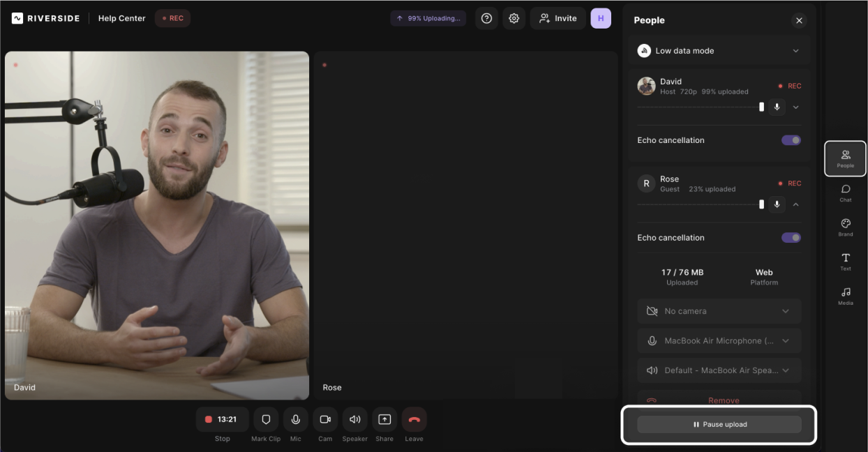Viewport: 868px width, 452px height.
Task: Click the Speaker icon in toolbar
Action: pos(354,420)
